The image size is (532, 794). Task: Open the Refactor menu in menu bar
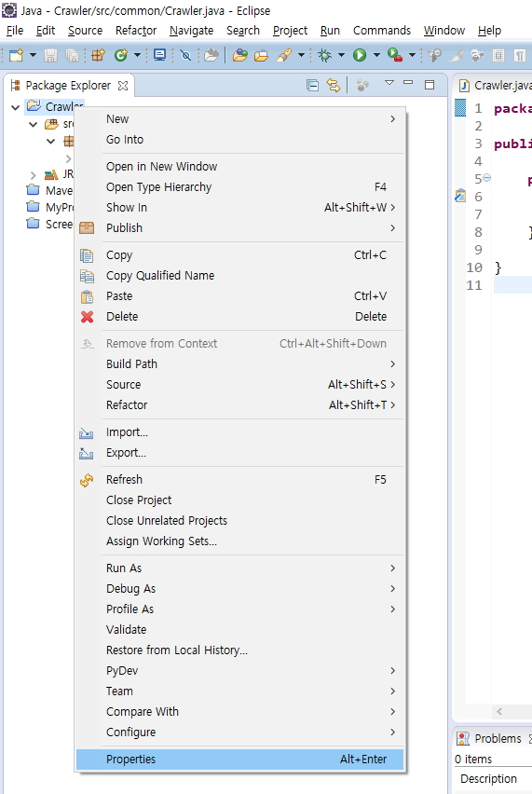click(x=136, y=31)
